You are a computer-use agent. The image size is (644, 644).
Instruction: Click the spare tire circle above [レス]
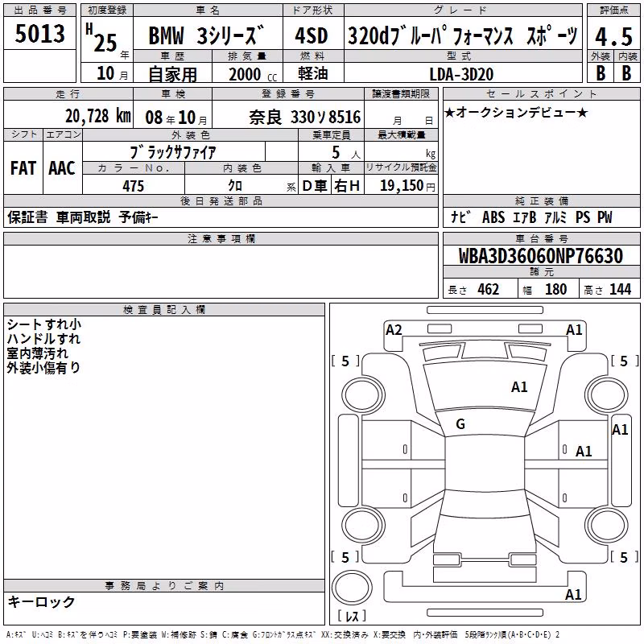352,587
